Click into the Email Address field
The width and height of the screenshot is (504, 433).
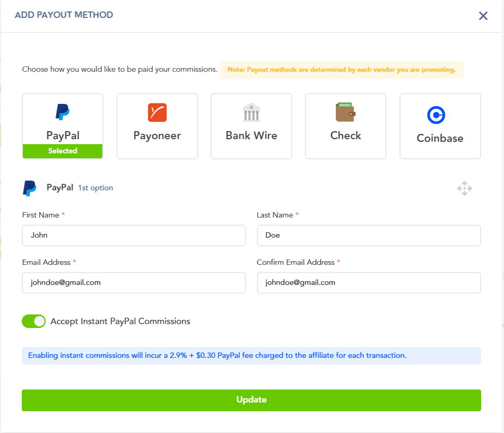coord(134,283)
